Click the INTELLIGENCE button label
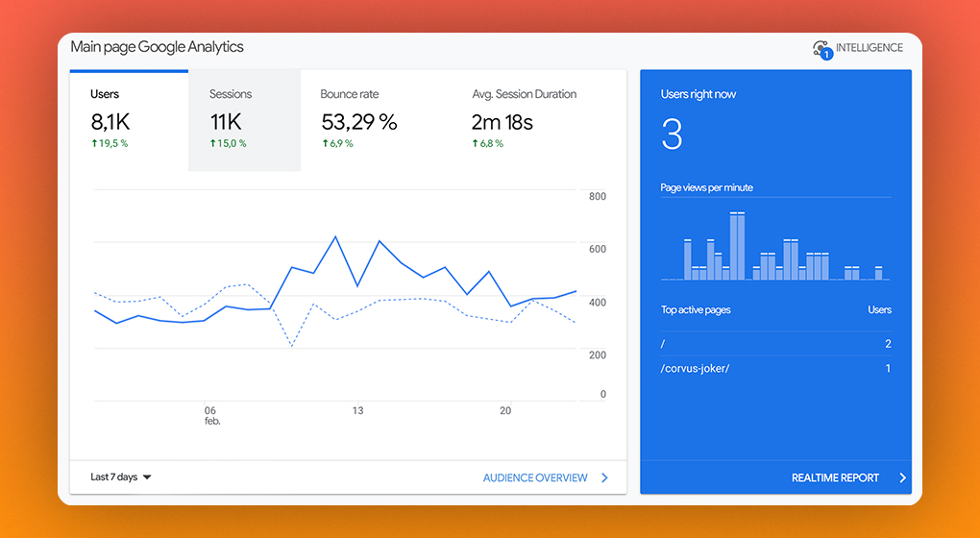The width and height of the screenshot is (980, 538). pyautogui.click(x=870, y=47)
